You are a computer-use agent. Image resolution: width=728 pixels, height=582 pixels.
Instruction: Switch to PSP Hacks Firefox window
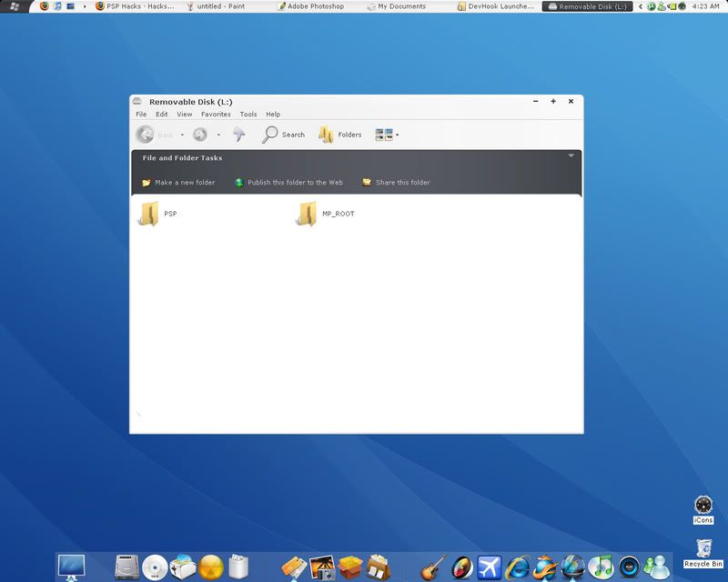click(135, 6)
